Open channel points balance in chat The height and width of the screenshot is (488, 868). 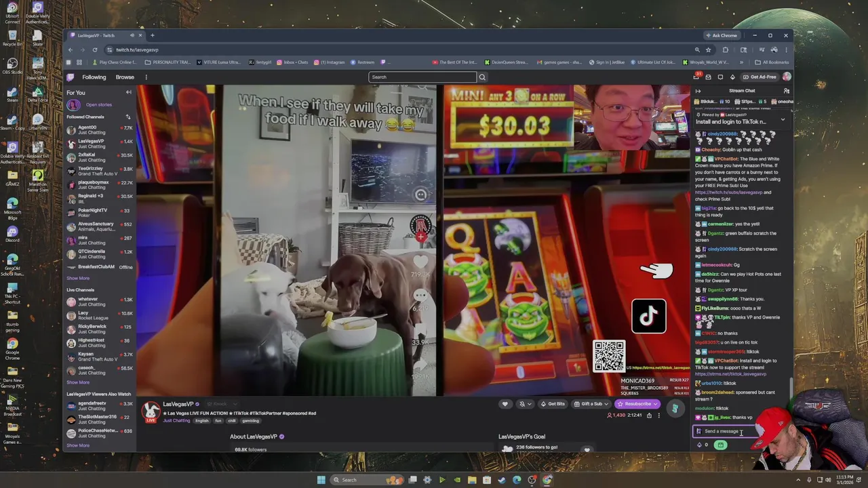703,445
